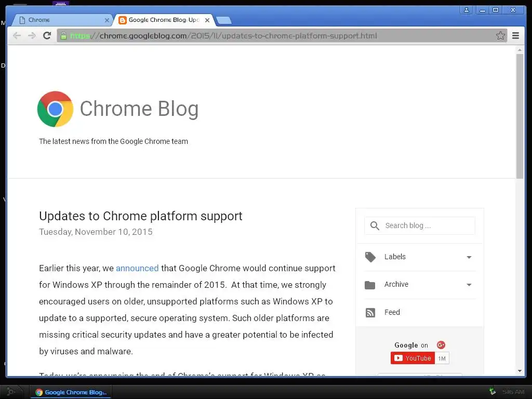The image size is (532, 399).
Task: Click the 1M YouTube subscriber count
Action: pyautogui.click(x=442, y=358)
